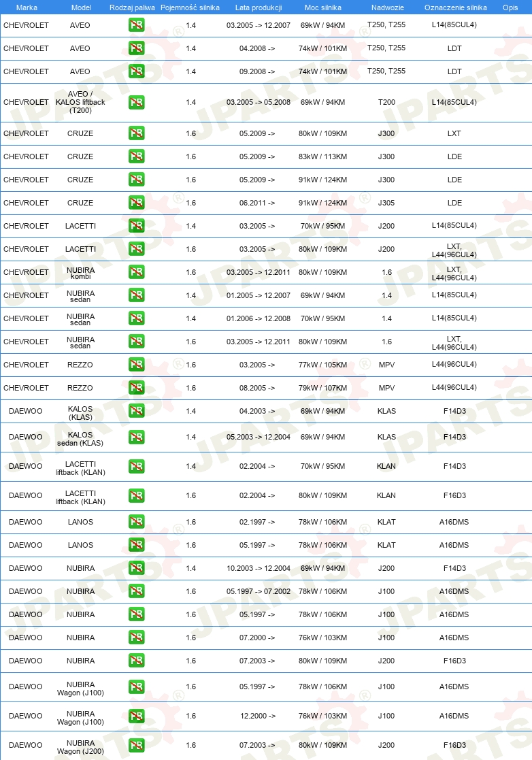532x760 pixels.
Task: Click petrol icon in NUBIRA sedan 01.2006 row
Action: tap(137, 318)
